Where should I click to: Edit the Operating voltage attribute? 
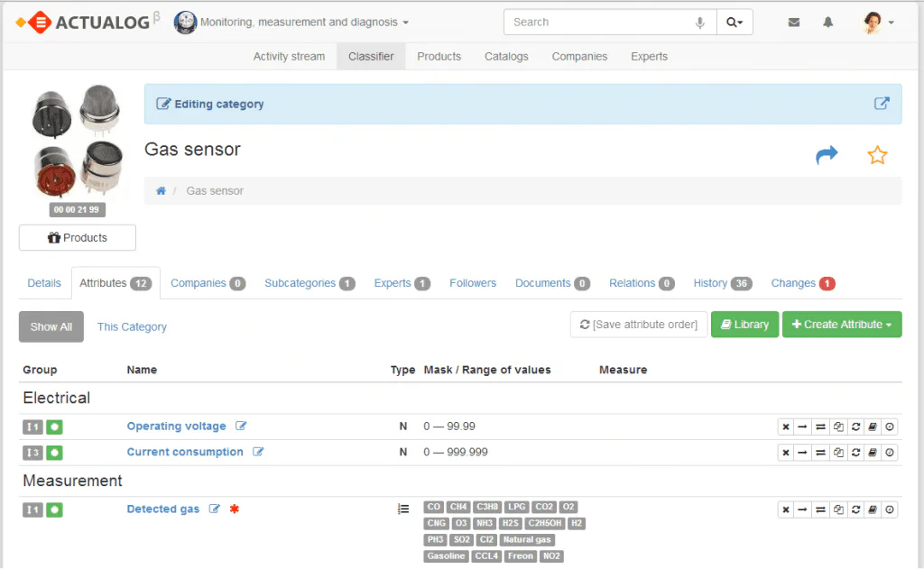[241, 426]
